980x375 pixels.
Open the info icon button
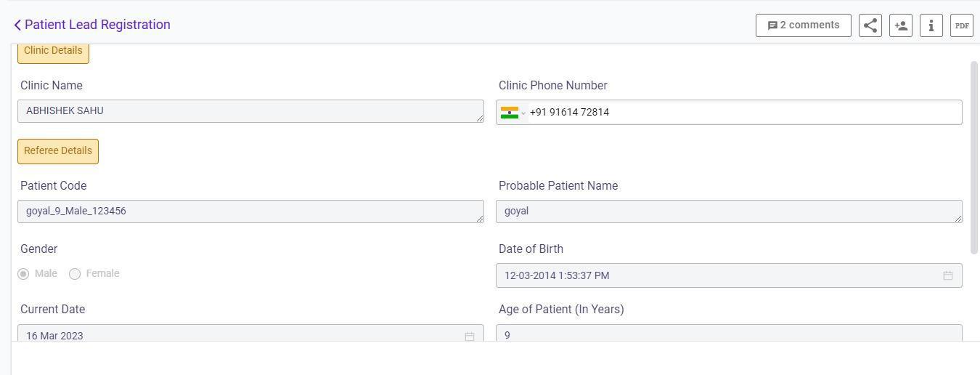click(931, 25)
